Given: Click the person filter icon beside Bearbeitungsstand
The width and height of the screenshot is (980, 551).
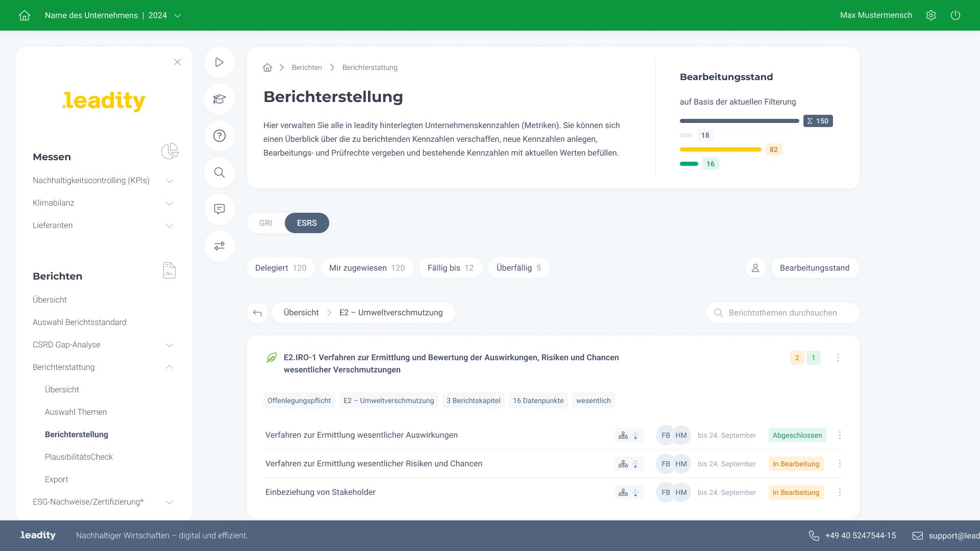Looking at the screenshot, I should (x=755, y=268).
